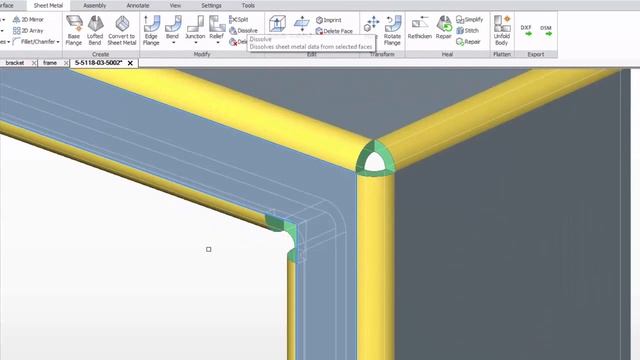Select the Edge Flange tool

point(151,31)
